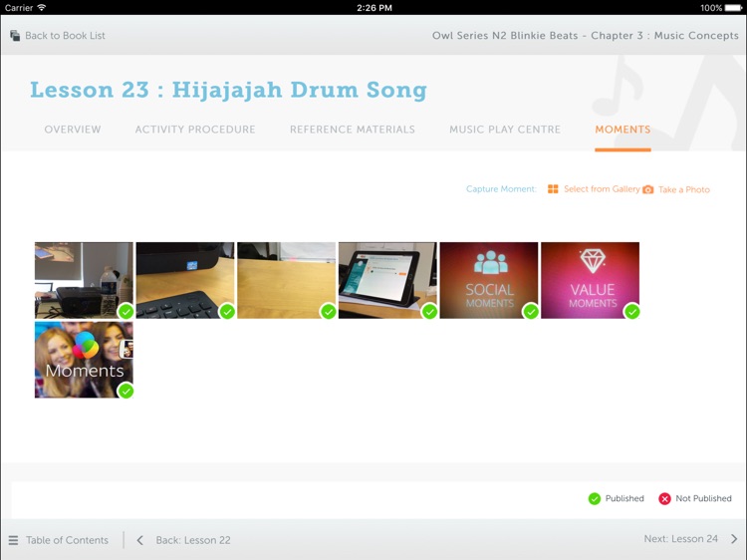The image size is (747, 560).
Task: Choose Select from Gallery link
Action: point(602,189)
